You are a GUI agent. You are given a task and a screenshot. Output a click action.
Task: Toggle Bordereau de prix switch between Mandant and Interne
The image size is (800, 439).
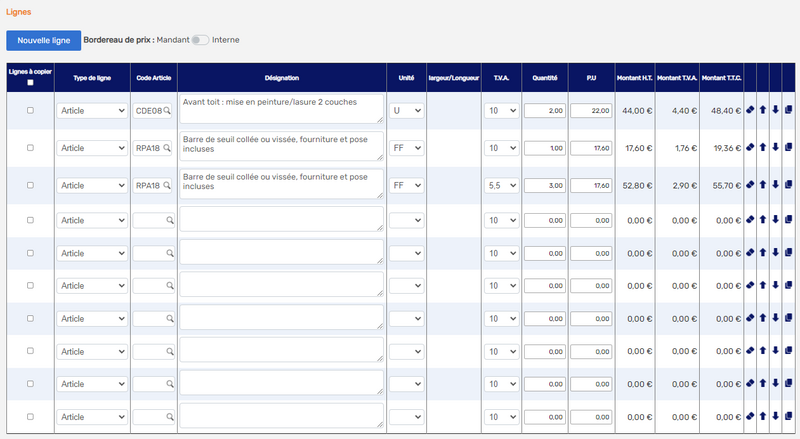coord(200,40)
